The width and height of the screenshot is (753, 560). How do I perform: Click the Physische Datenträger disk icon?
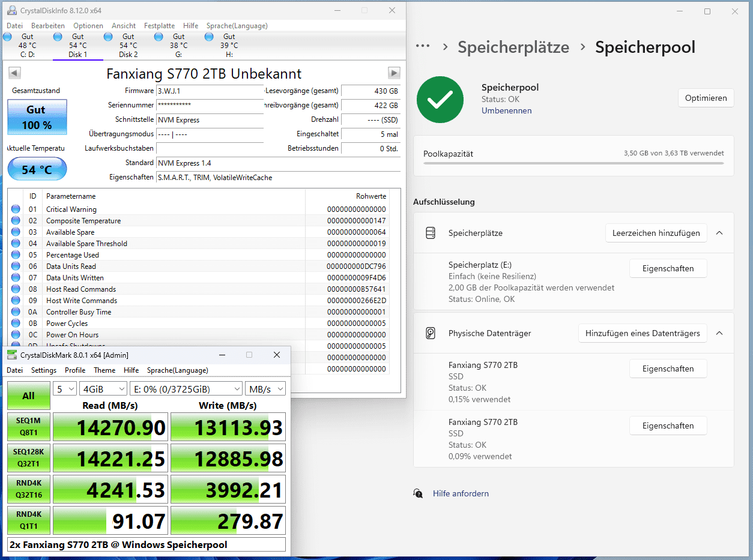click(x=430, y=333)
